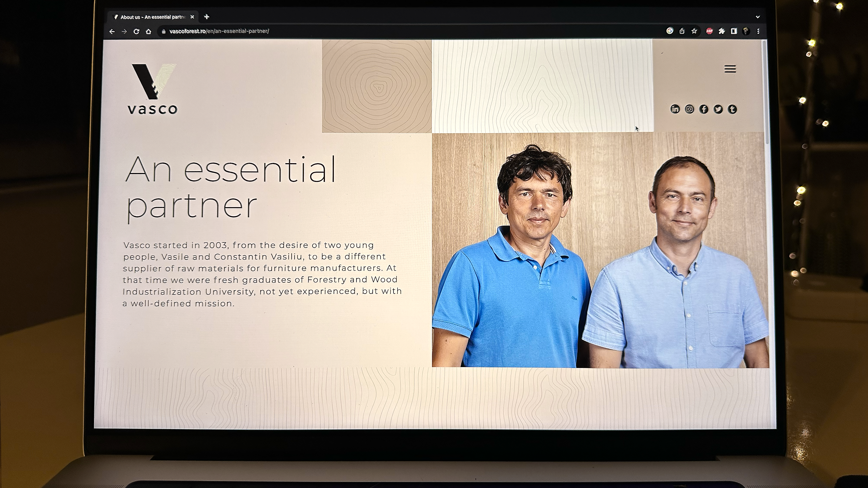Open the Tumblr social icon
This screenshot has width=868, height=488.
[x=732, y=109]
